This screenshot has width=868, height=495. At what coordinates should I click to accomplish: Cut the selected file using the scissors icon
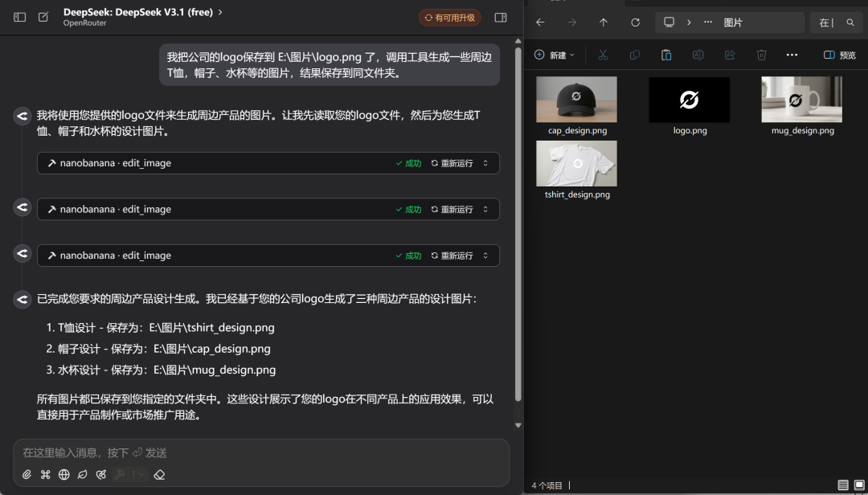pyautogui.click(x=603, y=55)
